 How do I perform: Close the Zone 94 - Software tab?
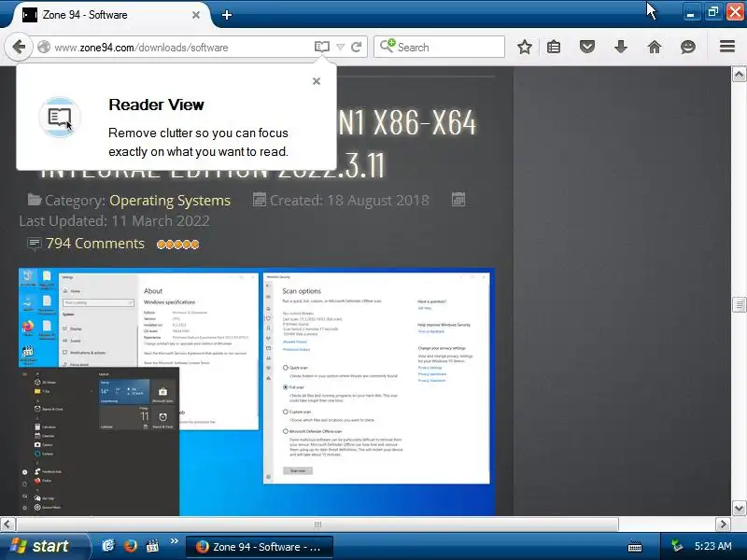(x=196, y=15)
